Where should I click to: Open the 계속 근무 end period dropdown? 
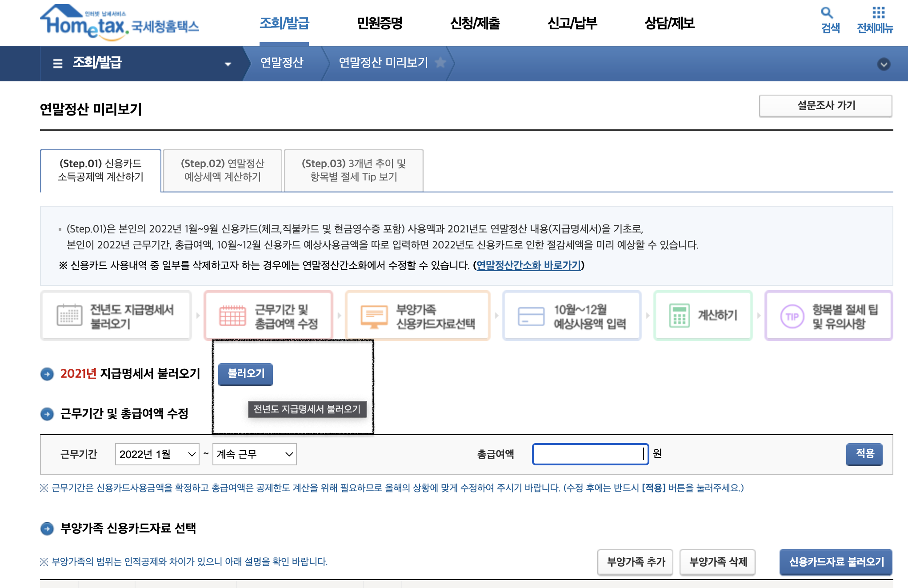(254, 454)
